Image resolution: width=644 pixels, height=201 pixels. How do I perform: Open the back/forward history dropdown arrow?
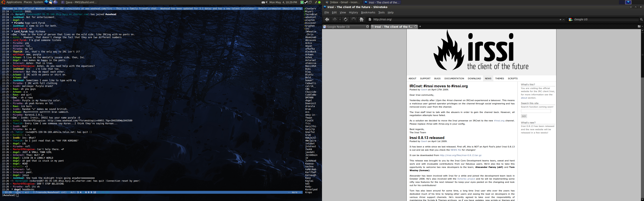(340, 20)
